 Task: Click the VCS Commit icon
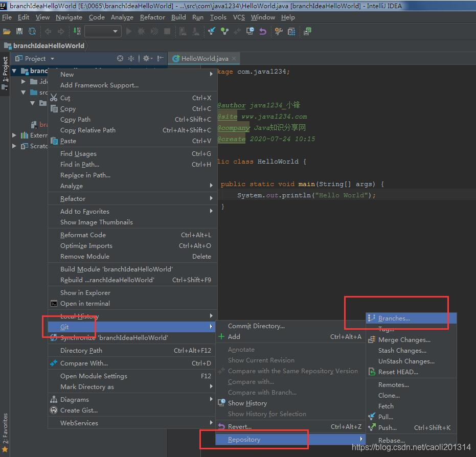224,31
